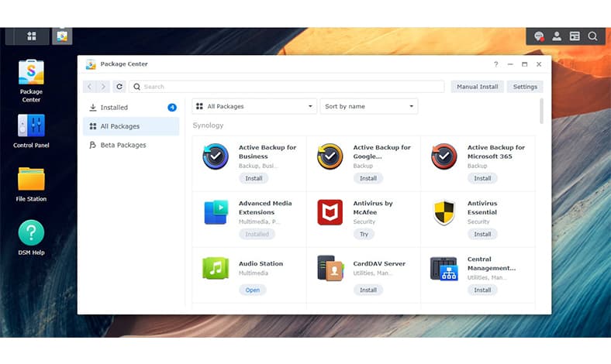Install Antivirus Essential
611x364 pixels.
[482, 234]
